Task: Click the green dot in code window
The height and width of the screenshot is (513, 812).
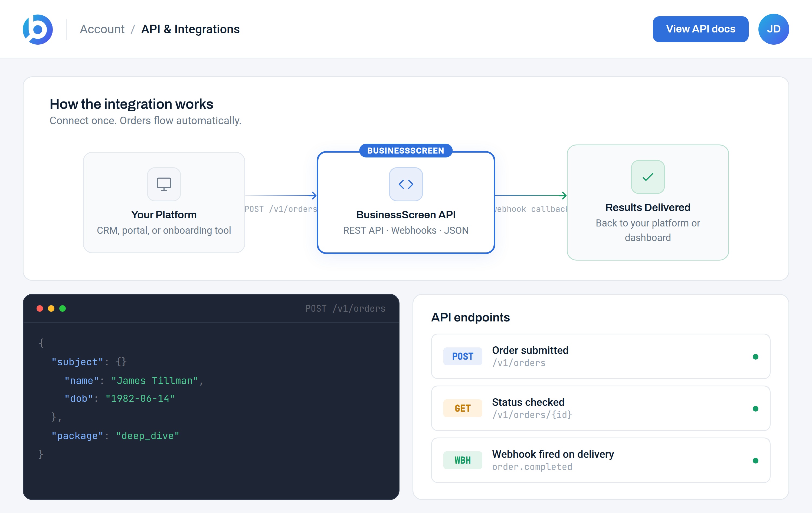Action: 63,308
